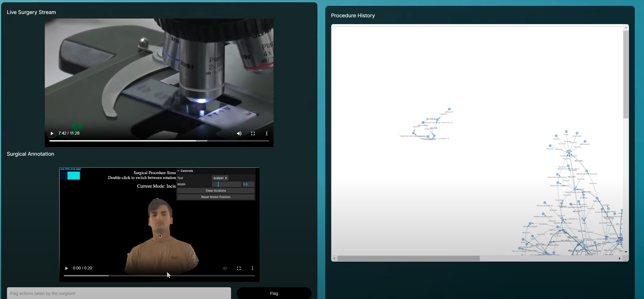Focus the flag surgeon actions text field
644x299 pixels.
point(119,293)
